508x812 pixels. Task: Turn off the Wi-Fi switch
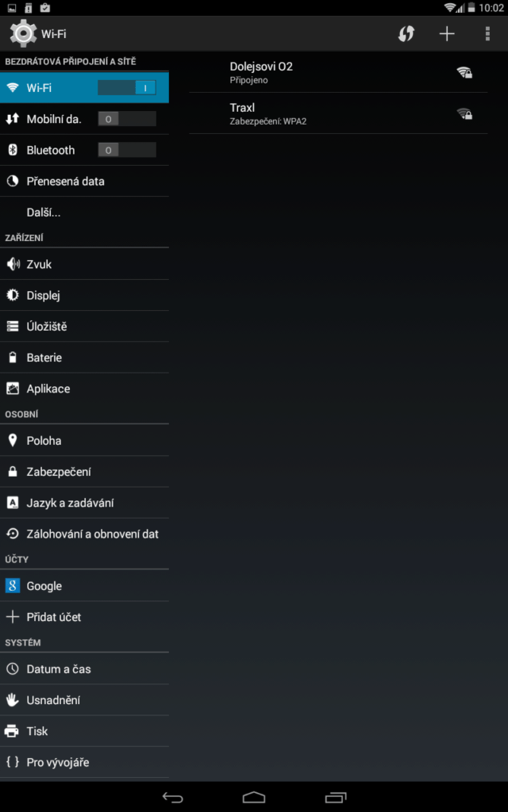(x=127, y=88)
